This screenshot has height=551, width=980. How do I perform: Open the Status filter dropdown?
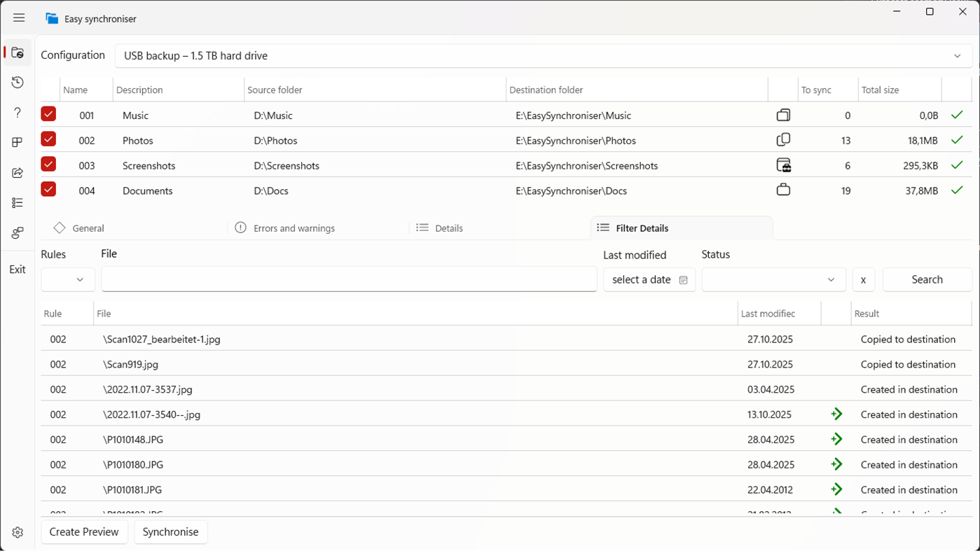(x=773, y=279)
